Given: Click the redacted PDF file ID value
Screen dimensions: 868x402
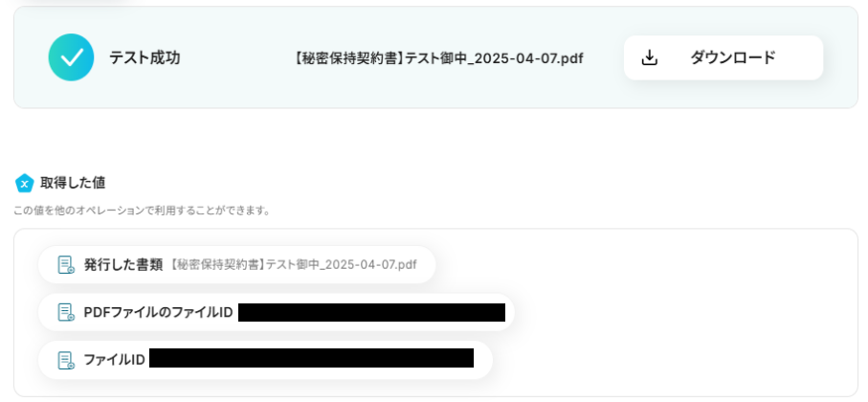Looking at the screenshot, I should (371, 312).
